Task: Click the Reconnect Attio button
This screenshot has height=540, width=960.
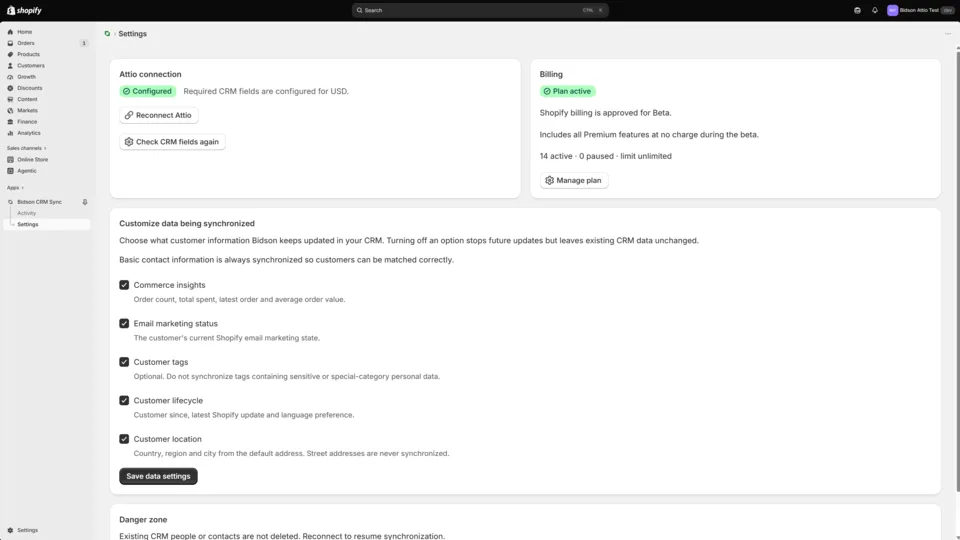Action: (x=159, y=115)
